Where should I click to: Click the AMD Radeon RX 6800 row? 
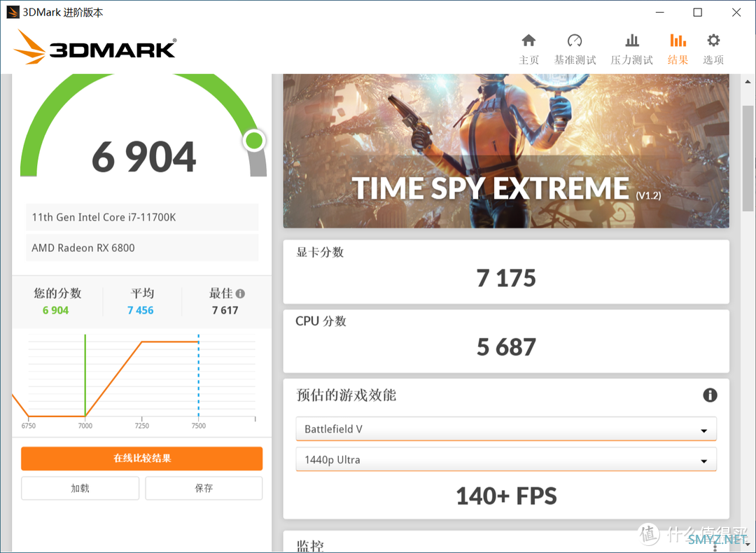coord(142,248)
